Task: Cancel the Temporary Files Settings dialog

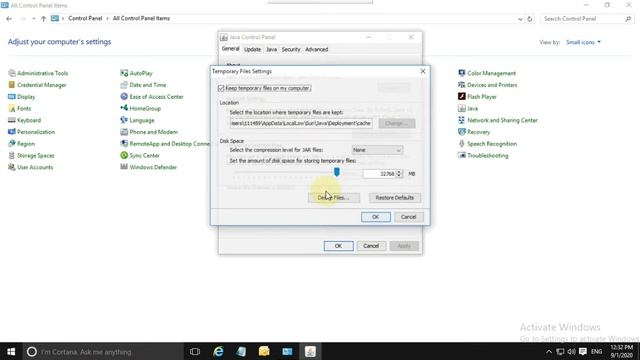Action: pyautogui.click(x=408, y=217)
